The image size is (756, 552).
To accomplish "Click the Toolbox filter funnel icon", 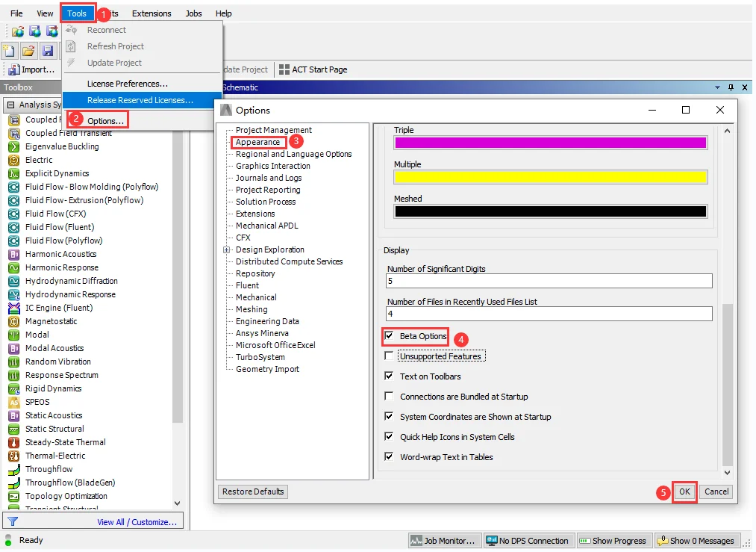I will 13,521.
